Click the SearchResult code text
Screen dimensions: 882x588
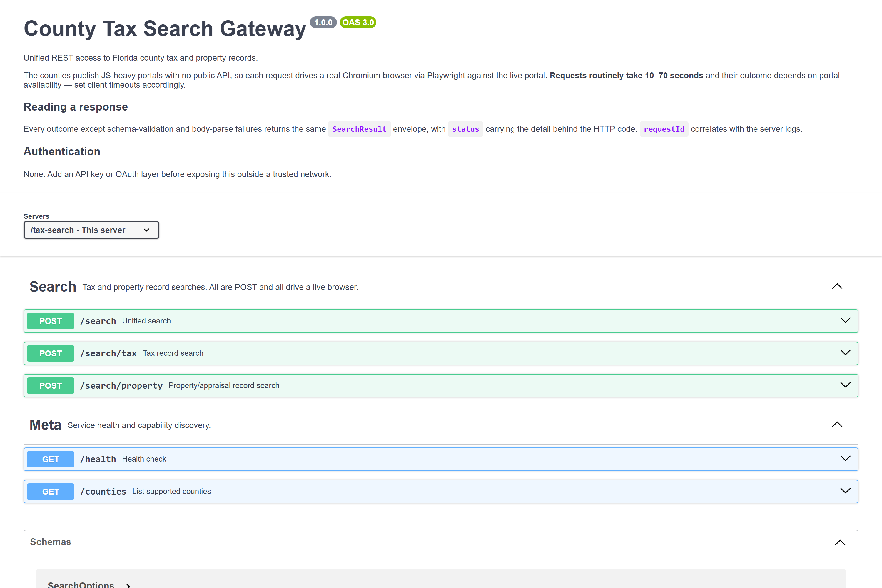(359, 129)
